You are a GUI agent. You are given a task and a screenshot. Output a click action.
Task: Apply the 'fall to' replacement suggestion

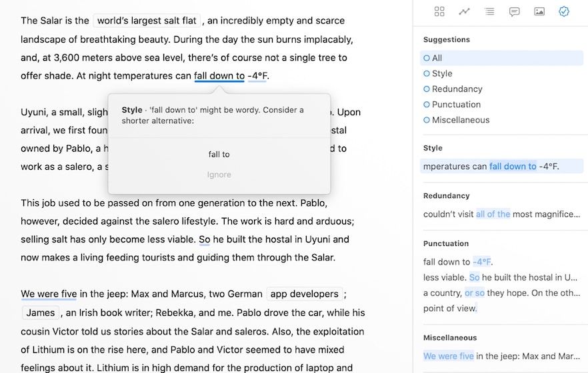pos(219,155)
